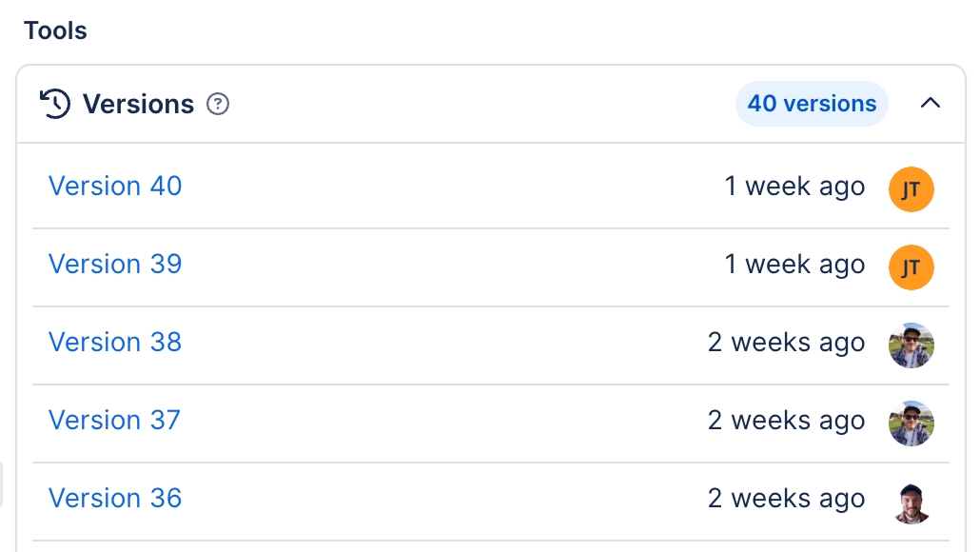Click the JT avatar beside Version 39
The width and height of the screenshot is (980, 552).
tap(911, 266)
